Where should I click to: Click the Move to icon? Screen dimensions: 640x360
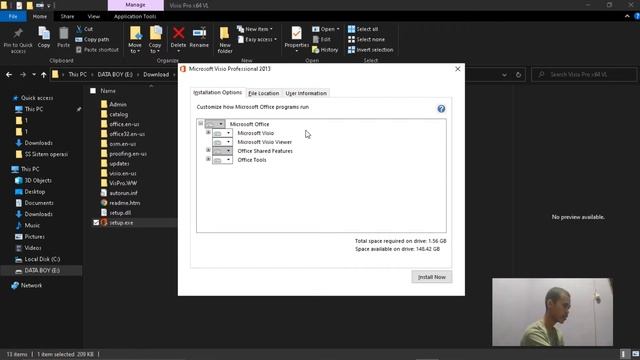pos(135,33)
